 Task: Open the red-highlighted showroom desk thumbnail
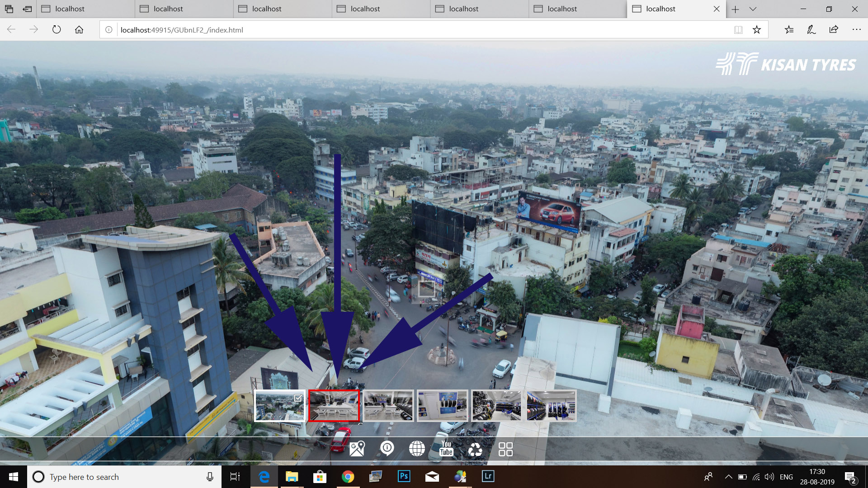[334, 406]
